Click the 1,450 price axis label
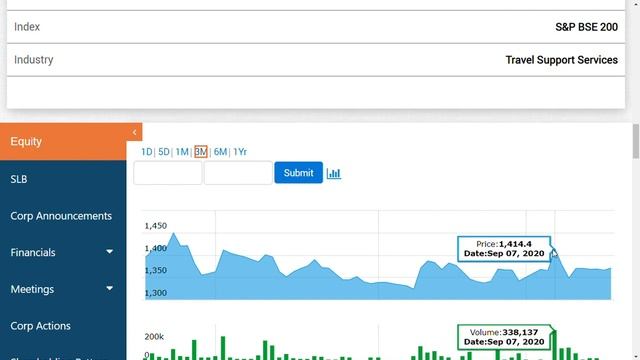This screenshot has width=640, height=360. pyautogui.click(x=156, y=226)
